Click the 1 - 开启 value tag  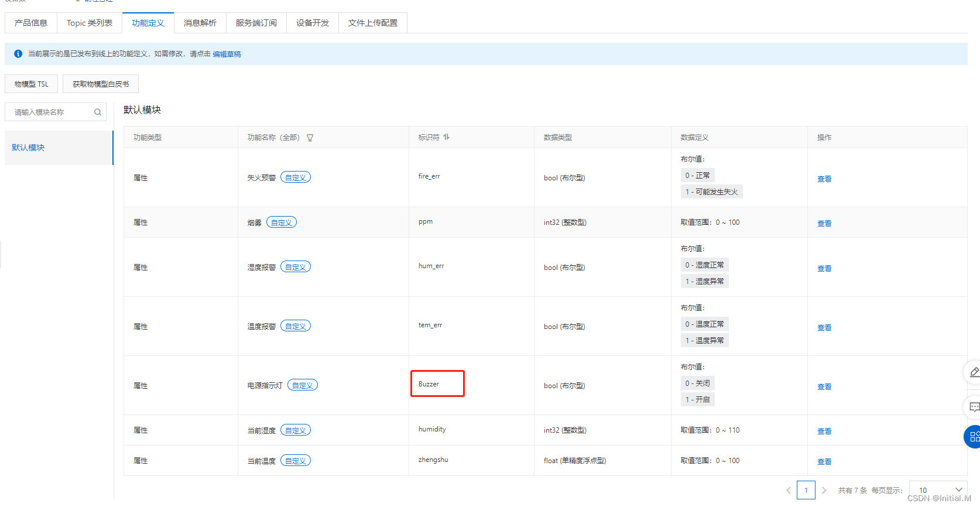pos(698,400)
